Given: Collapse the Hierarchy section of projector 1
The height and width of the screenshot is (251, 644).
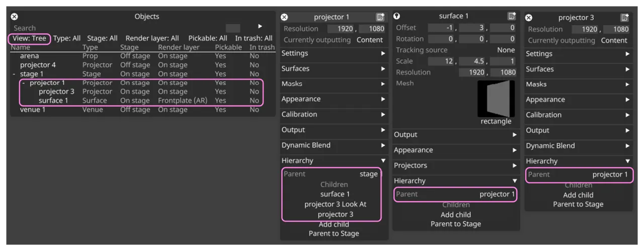Looking at the screenshot, I should tap(334, 160).
